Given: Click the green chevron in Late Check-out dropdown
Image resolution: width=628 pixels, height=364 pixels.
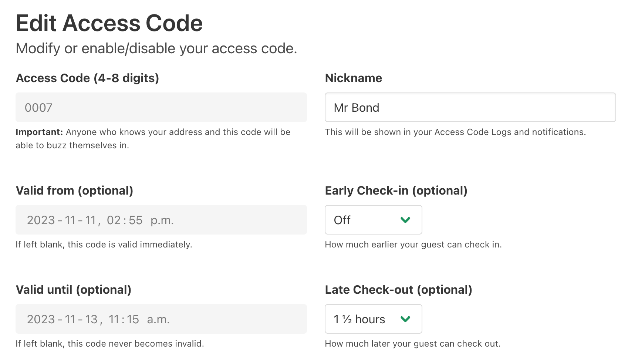Looking at the screenshot, I should [x=405, y=319].
